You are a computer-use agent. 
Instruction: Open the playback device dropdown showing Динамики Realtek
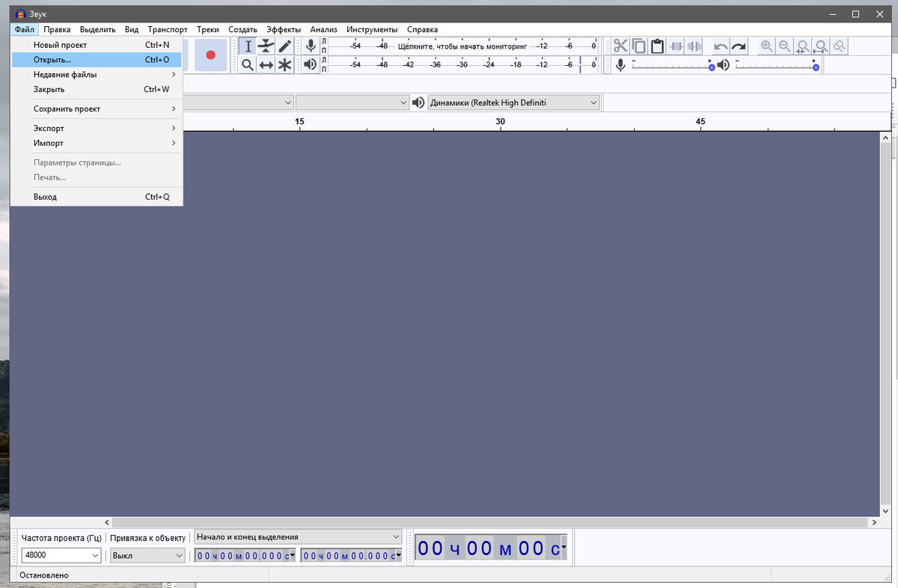tap(593, 102)
